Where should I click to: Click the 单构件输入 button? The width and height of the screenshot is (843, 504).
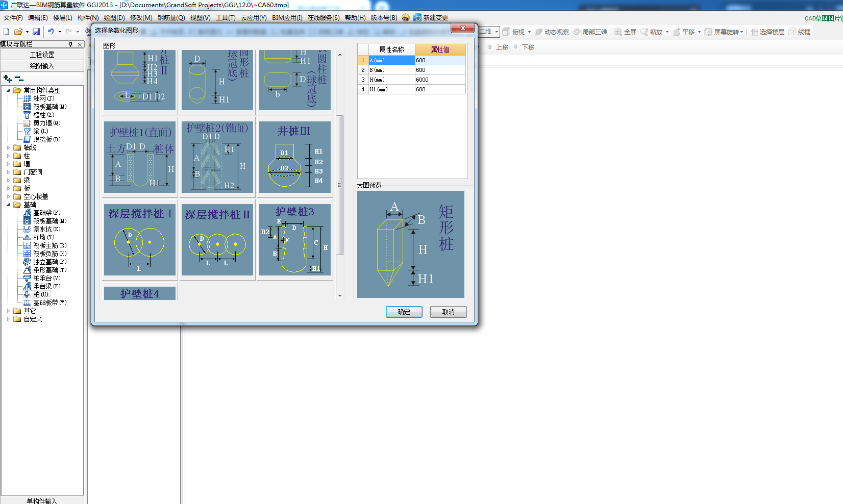42,500
